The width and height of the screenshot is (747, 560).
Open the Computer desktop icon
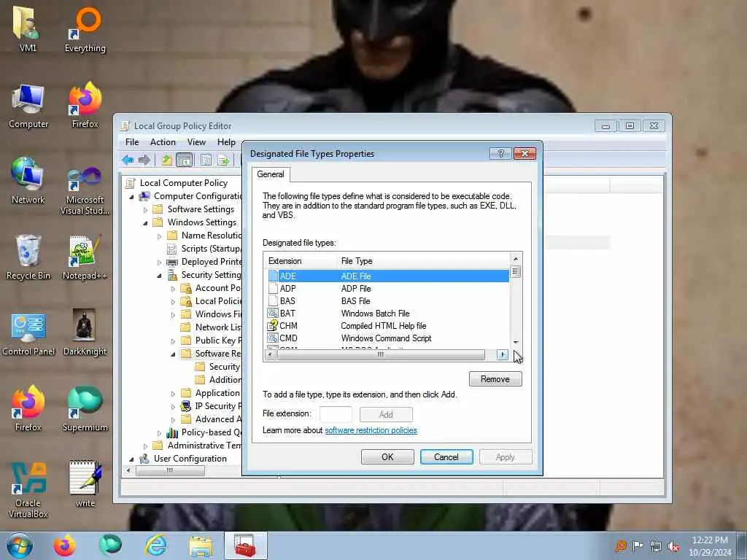tap(28, 106)
